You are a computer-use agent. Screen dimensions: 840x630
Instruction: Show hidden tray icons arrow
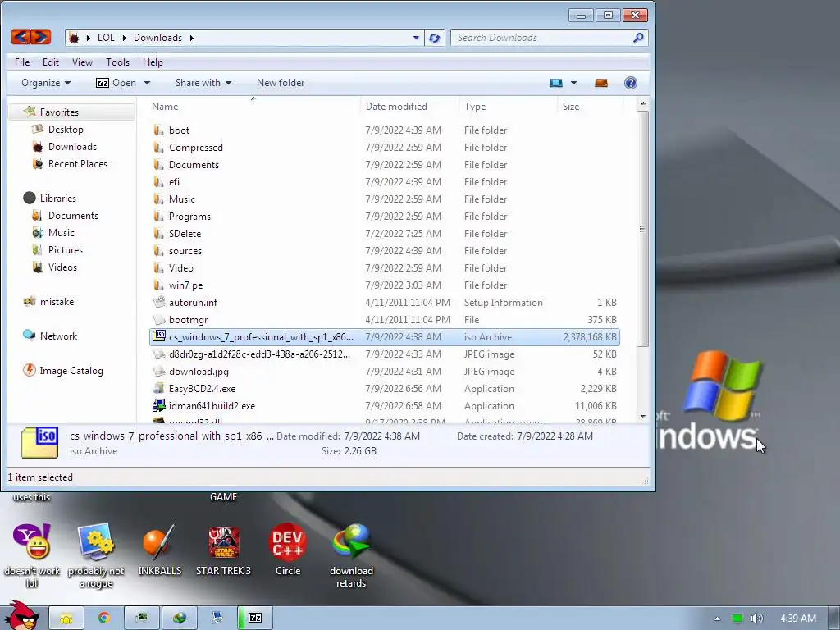tap(717, 619)
